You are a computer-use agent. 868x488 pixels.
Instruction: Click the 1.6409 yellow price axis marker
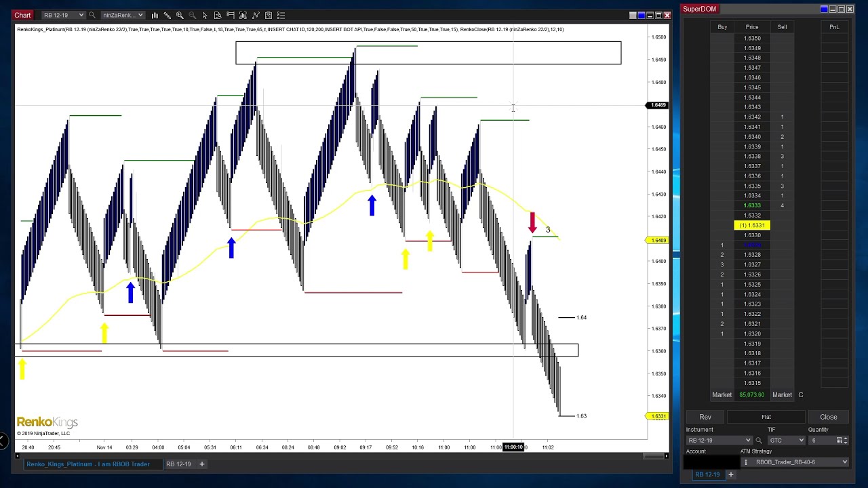click(658, 240)
